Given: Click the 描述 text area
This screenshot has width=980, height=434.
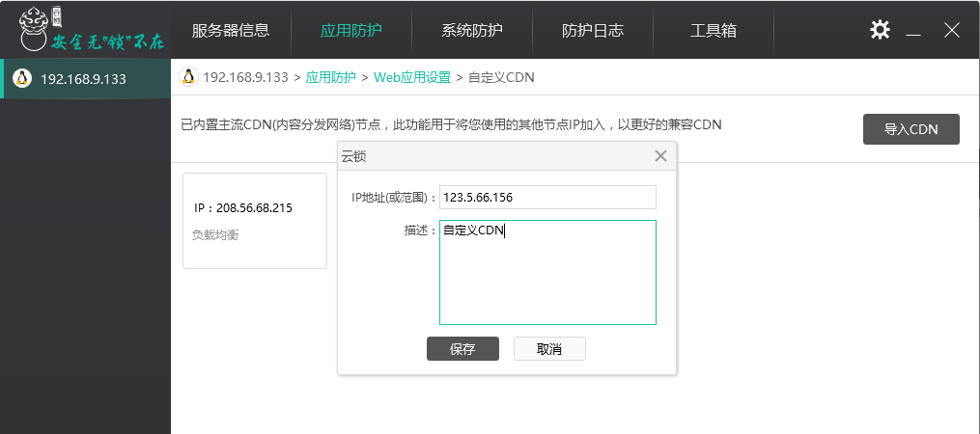Looking at the screenshot, I should point(547,272).
